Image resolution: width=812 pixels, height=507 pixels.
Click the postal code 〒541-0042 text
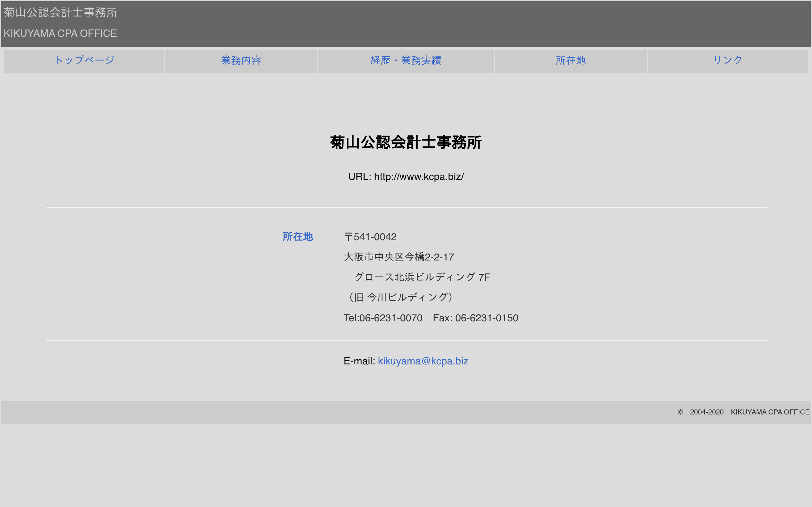tap(370, 237)
